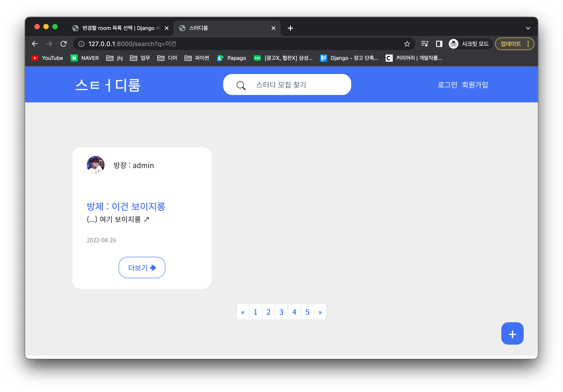Click the yellow minimize window button
Viewport: 563px width, 392px height.
[46, 27]
